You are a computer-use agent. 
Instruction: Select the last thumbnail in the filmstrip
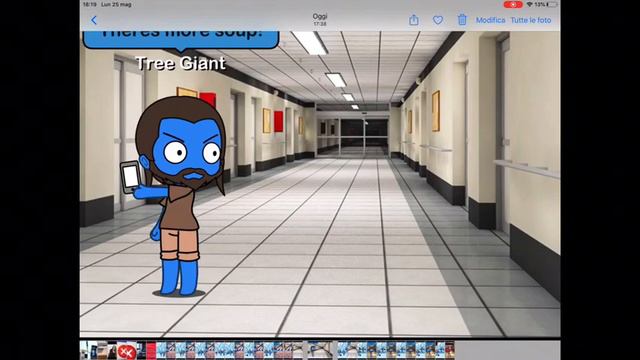[x=449, y=351]
